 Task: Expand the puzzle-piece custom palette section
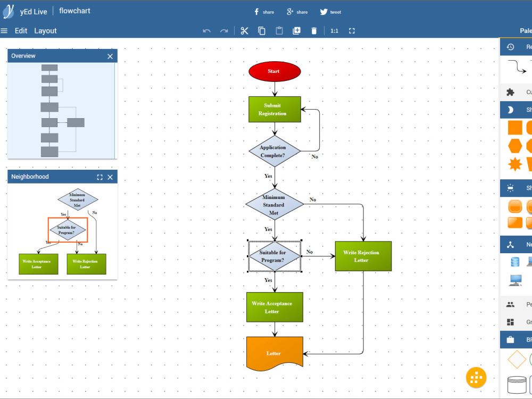click(516, 92)
